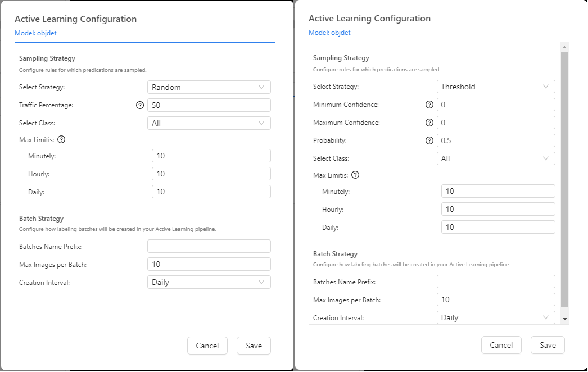Click help icon beside Max Limitis in Threshold dialog
588x372 pixels.
[355, 175]
